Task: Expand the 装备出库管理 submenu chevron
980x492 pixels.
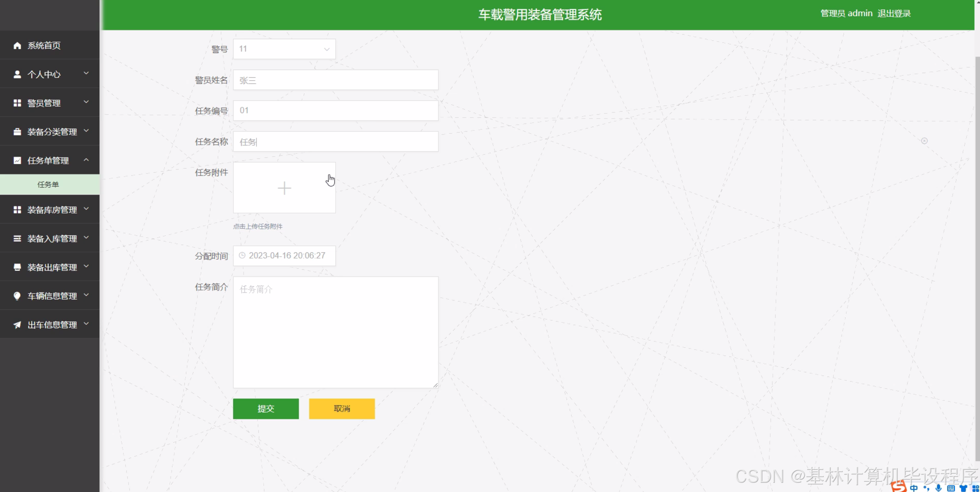Action: pos(86,266)
